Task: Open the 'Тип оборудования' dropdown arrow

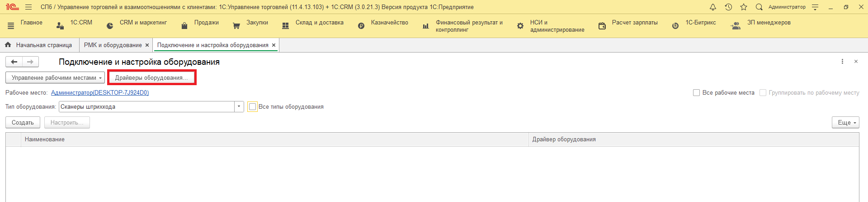Action: coord(239,107)
